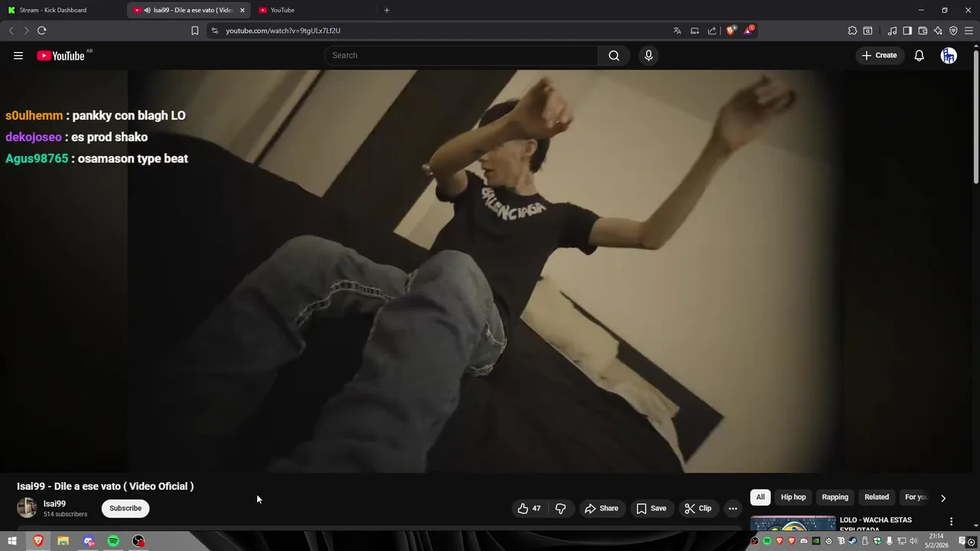Viewport: 980px width, 551px height.
Task: Open Brave main menu hamburger
Action: tap(969, 31)
